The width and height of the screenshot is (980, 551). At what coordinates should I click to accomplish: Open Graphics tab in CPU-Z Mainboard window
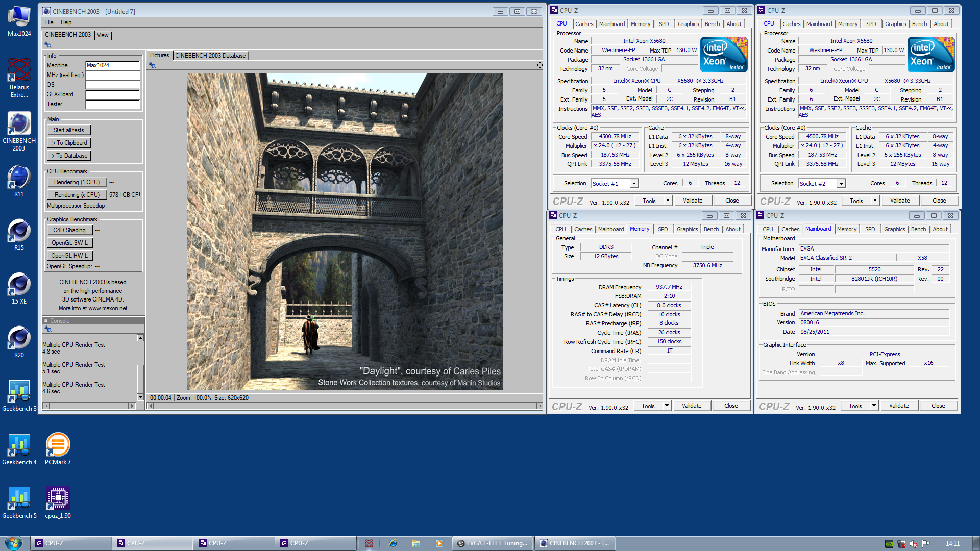(894, 229)
